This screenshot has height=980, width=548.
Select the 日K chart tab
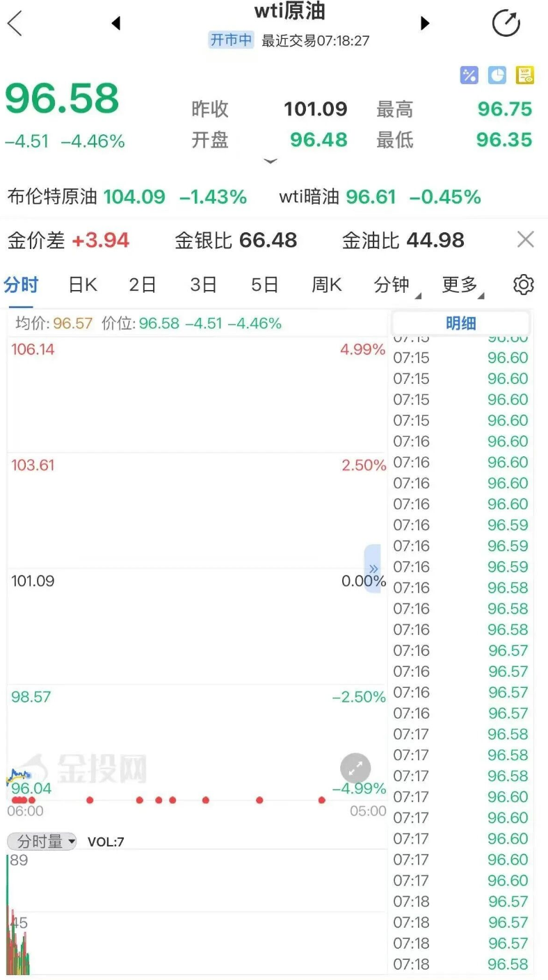(83, 284)
